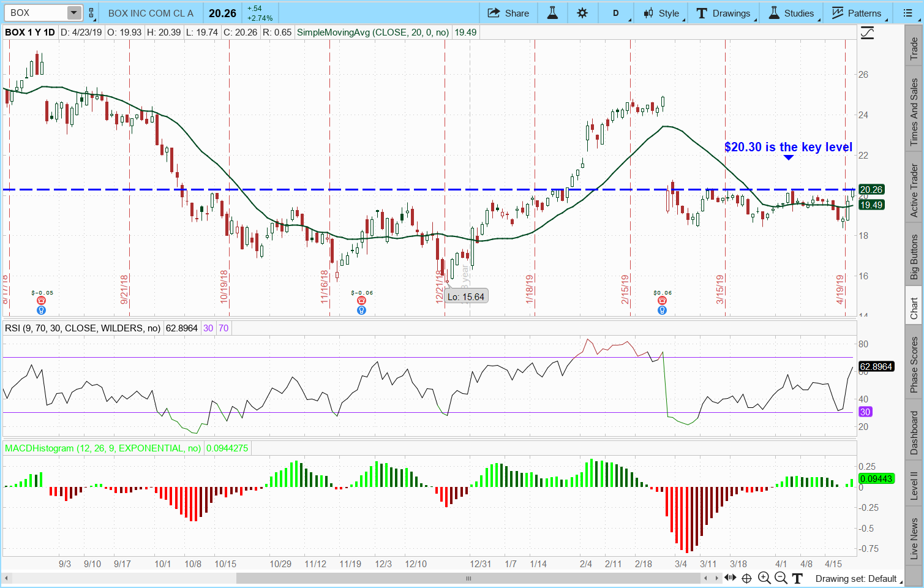
Task: Click the blue lightbulb icon under $0.06
Action: point(662,311)
